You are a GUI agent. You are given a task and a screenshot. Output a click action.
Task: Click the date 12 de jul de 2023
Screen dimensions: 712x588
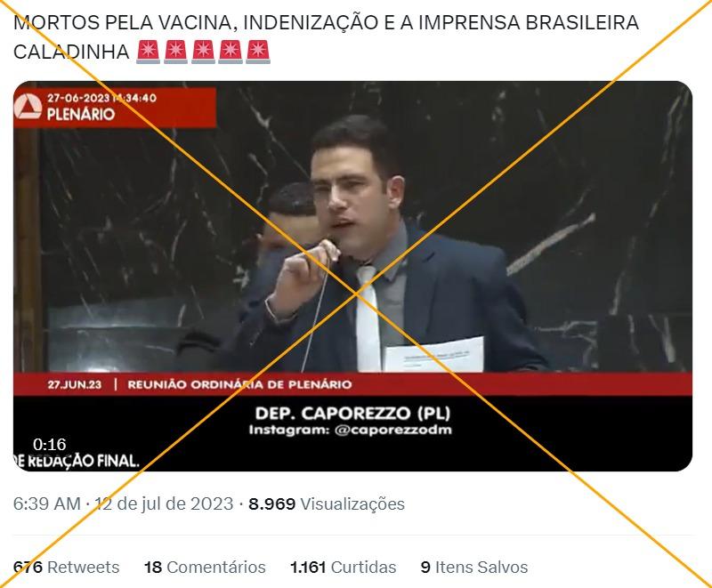pos(164,503)
